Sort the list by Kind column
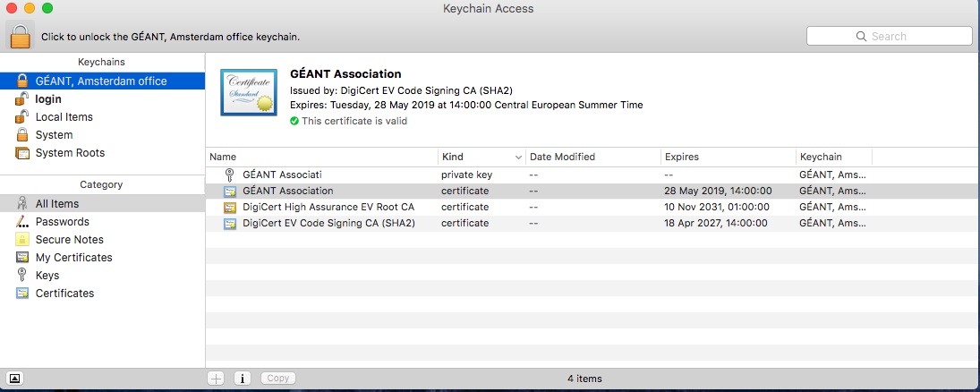Screen dimensions: 980x392 [480, 157]
